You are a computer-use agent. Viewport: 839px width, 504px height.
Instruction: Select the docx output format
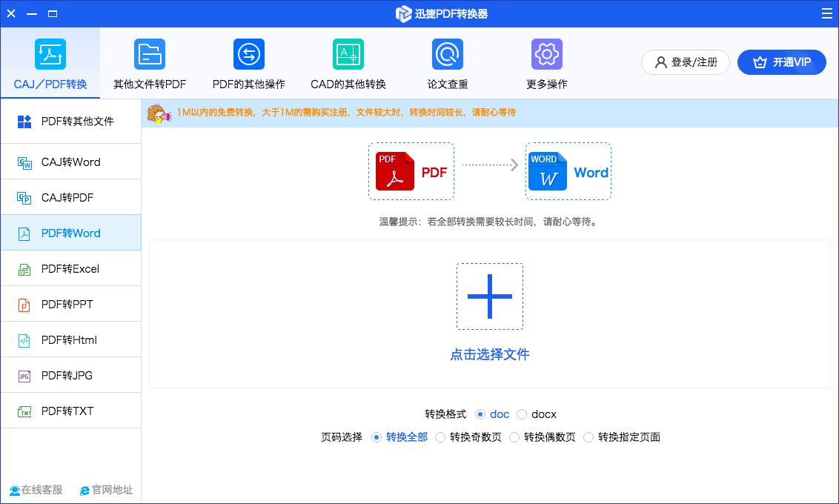click(522, 414)
